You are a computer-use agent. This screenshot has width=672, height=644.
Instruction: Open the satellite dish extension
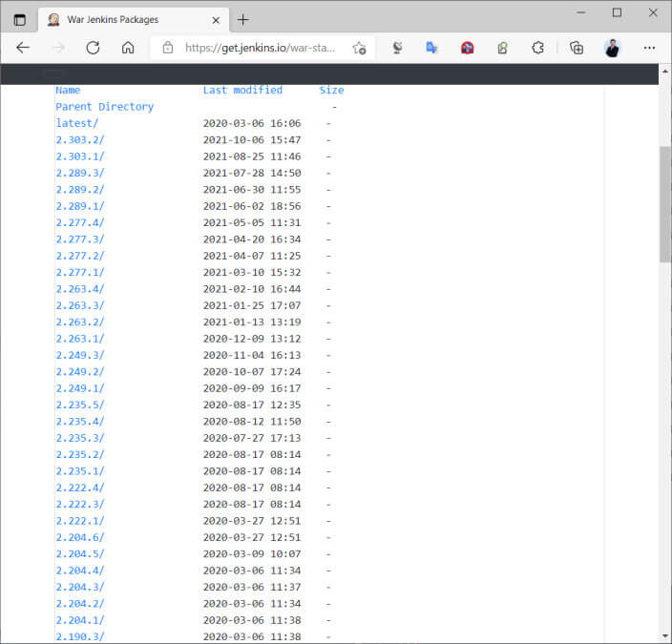(x=397, y=48)
